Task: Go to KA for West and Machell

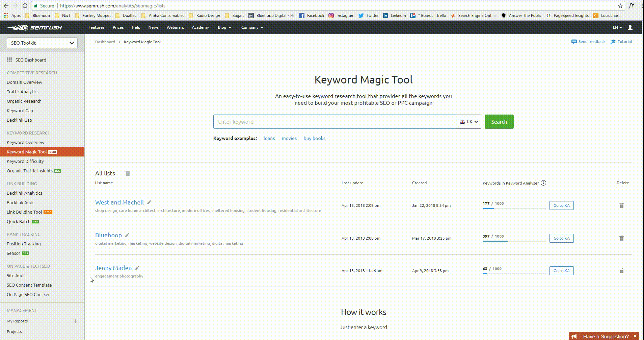Action: (561, 205)
